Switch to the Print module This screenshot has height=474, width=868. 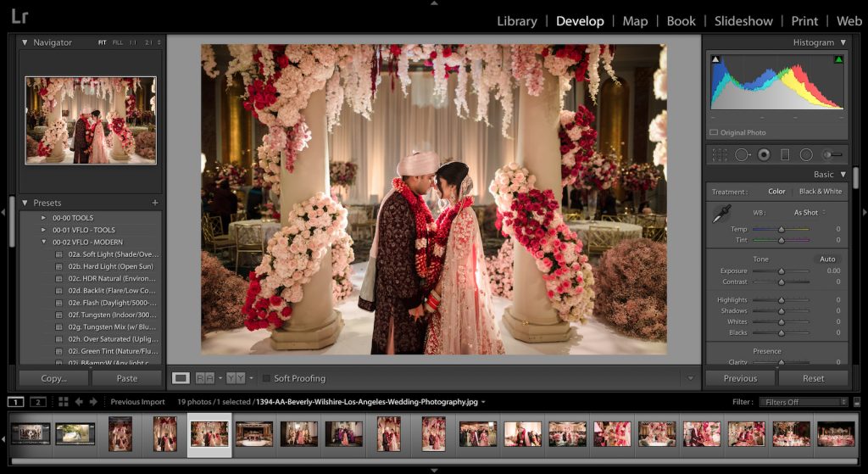pos(804,21)
